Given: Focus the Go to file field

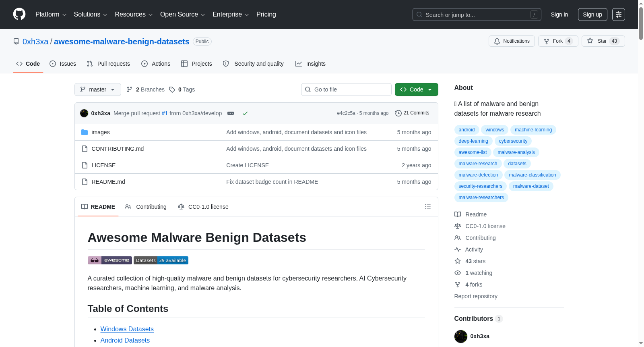Looking at the screenshot, I should (346, 89).
